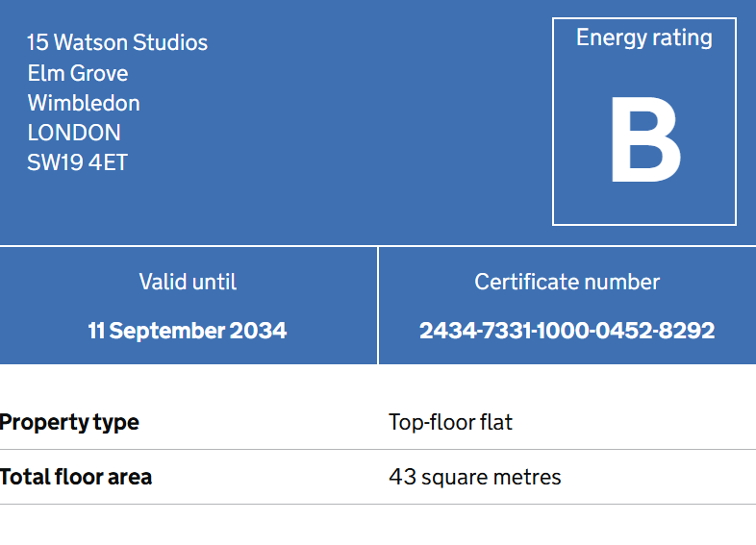The height and width of the screenshot is (545, 756).
Task: Click the Certificate number label
Action: click(567, 282)
